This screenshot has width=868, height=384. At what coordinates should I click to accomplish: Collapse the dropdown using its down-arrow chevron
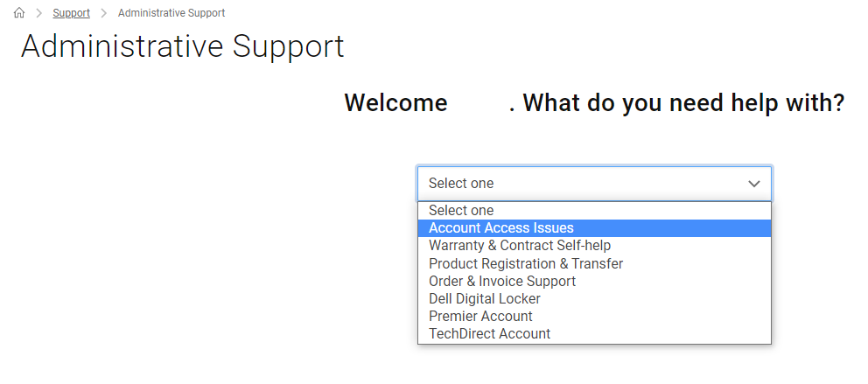753,184
